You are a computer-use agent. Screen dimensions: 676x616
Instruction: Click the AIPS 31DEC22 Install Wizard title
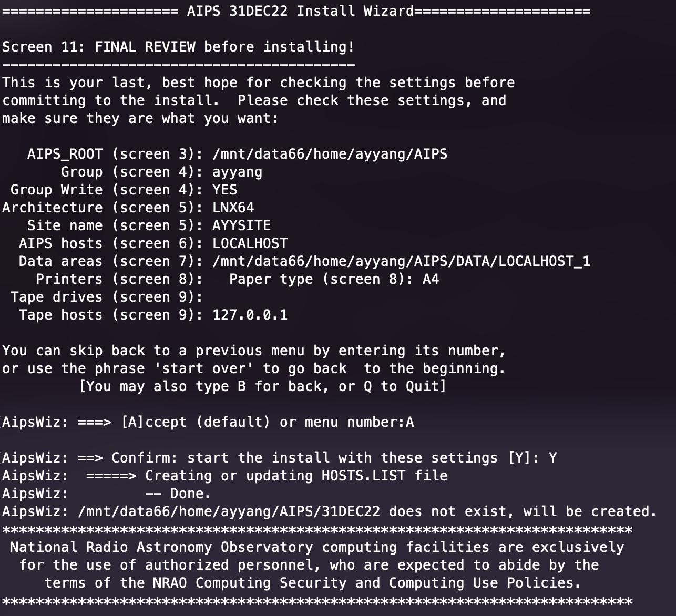tap(300, 11)
